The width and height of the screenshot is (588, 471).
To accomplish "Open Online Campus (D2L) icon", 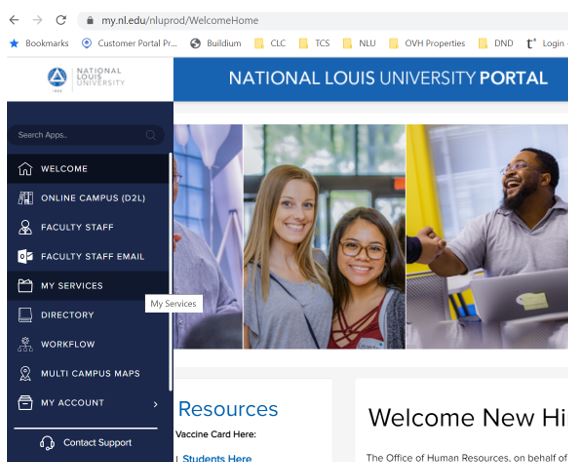I will (25, 198).
